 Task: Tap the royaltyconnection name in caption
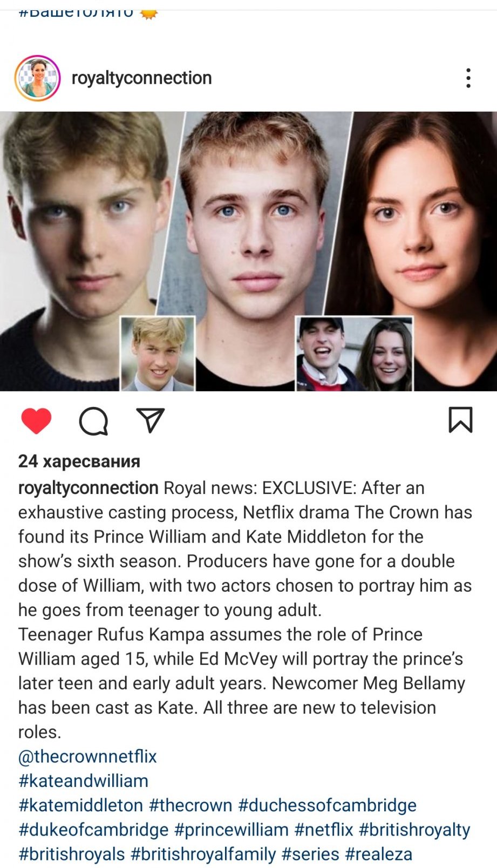(88, 487)
